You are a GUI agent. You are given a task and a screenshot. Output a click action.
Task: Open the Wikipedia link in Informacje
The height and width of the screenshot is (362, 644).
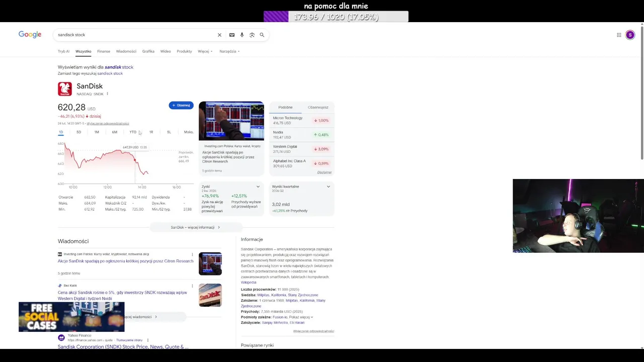(x=249, y=283)
